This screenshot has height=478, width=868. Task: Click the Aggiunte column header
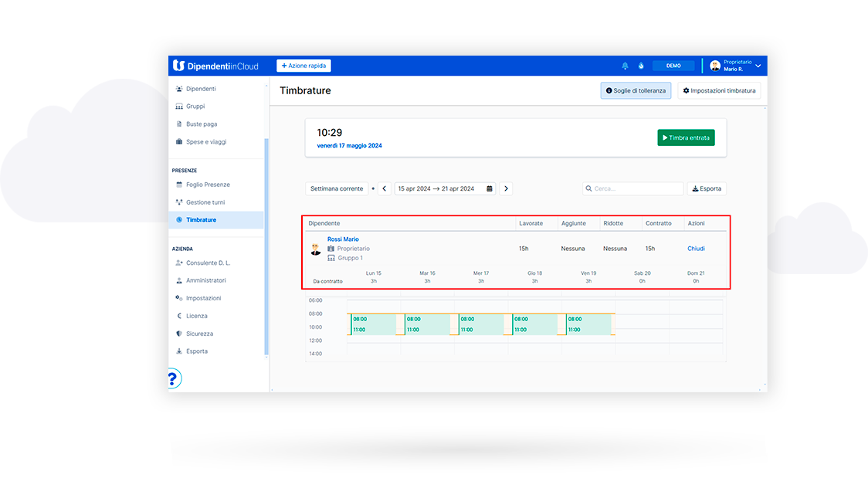574,223
